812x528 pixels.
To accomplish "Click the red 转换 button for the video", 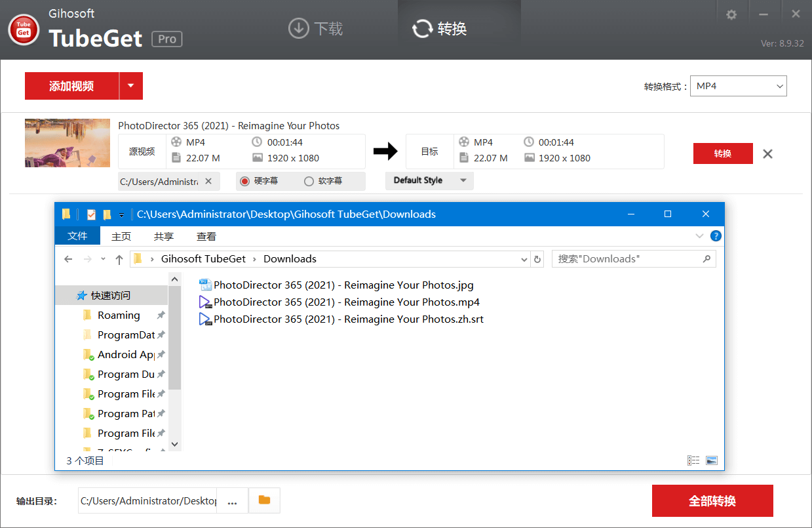I will click(x=723, y=153).
